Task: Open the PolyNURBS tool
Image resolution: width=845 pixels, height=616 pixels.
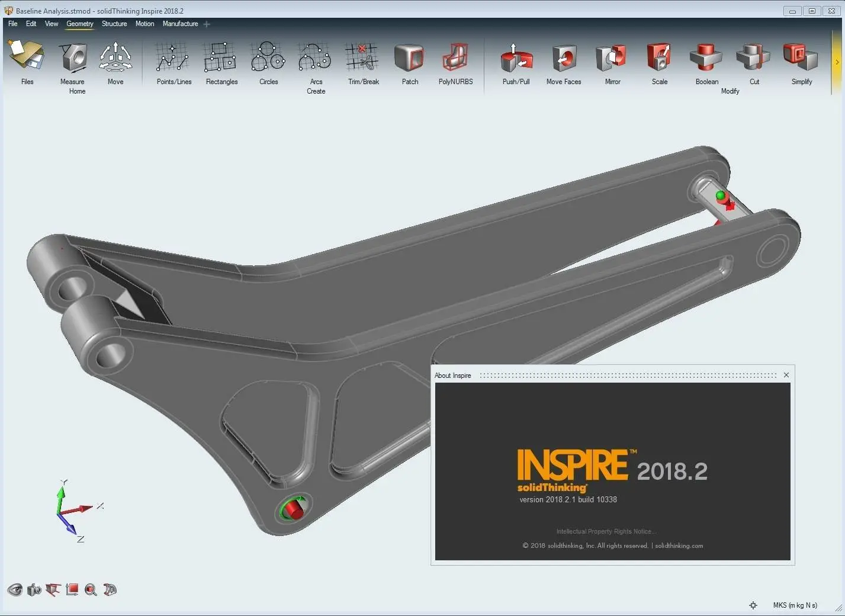Action: click(455, 57)
